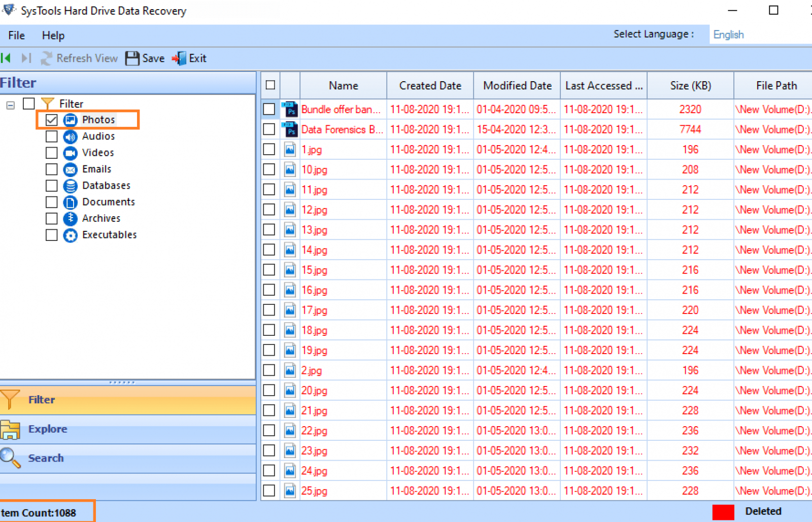This screenshot has height=522, width=812.
Task: Select the Executables tree item label
Action: pos(110,235)
